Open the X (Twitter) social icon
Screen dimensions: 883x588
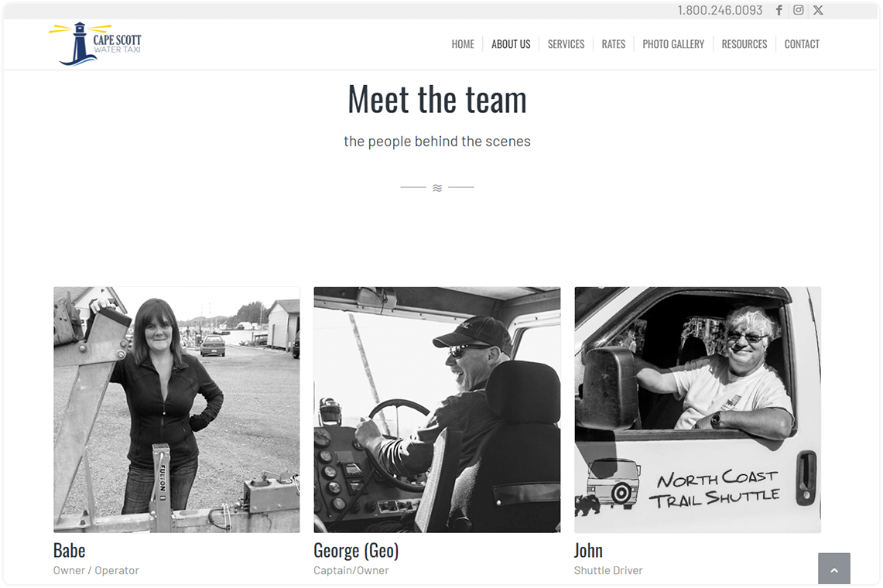click(818, 10)
